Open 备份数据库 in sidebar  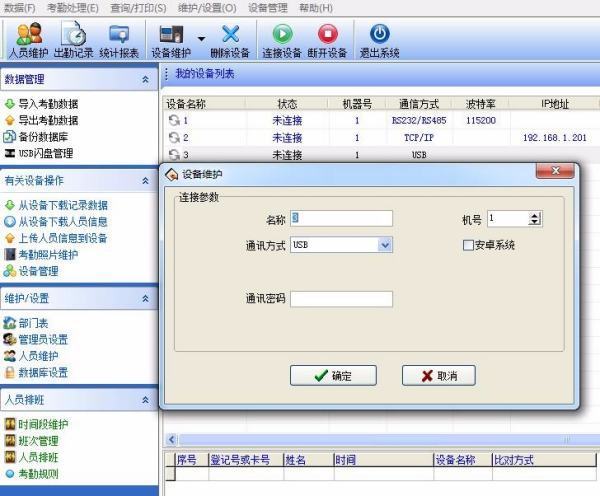36,137
